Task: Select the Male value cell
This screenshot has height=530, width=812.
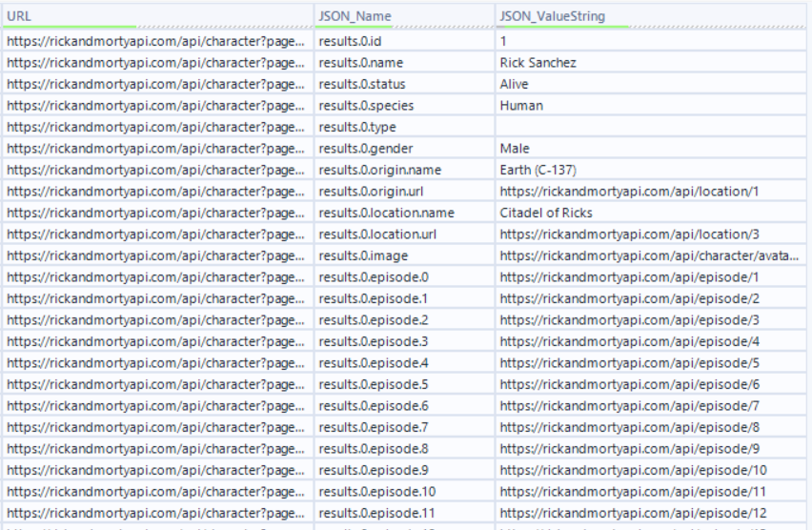Action: pos(651,149)
